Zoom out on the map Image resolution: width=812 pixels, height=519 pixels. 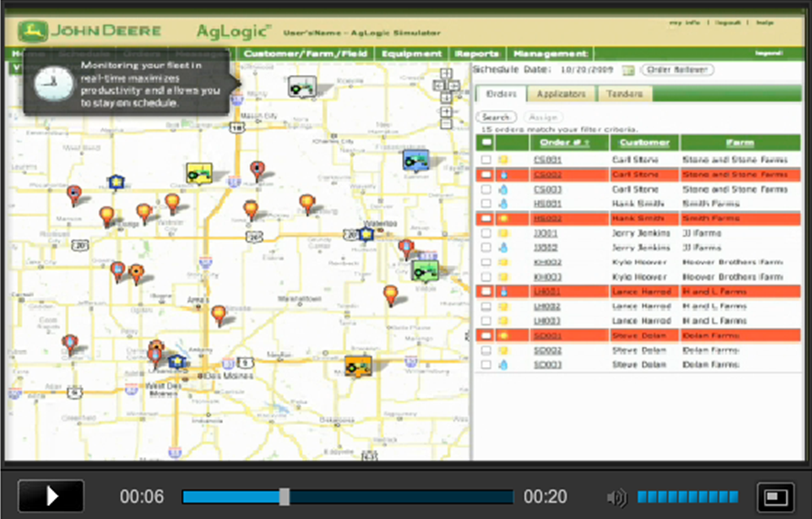[446, 124]
